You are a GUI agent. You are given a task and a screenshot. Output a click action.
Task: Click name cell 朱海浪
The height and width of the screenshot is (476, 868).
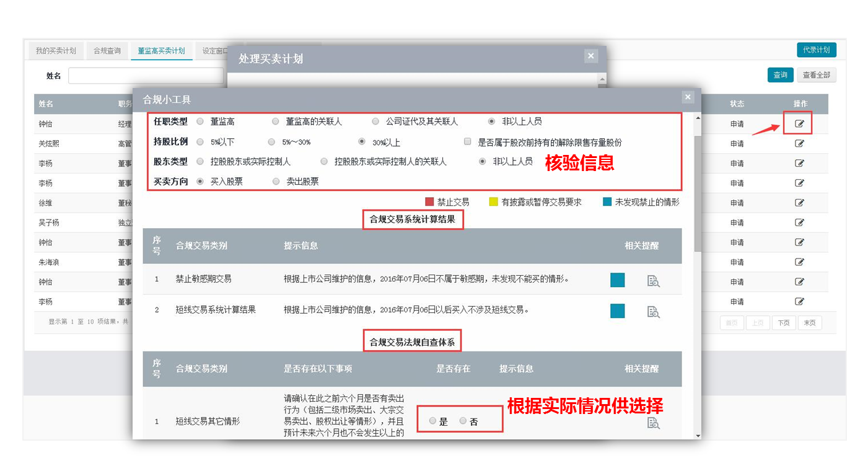49,262
